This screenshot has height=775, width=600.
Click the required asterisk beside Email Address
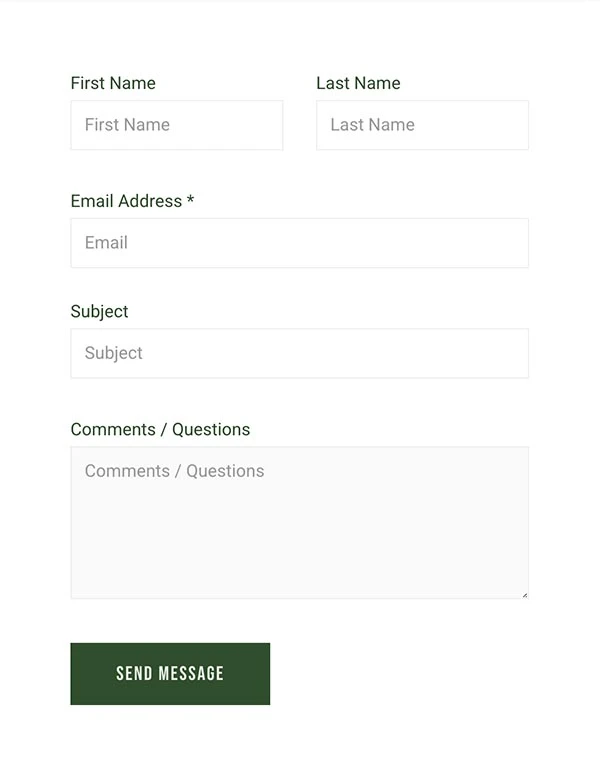[190, 201]
